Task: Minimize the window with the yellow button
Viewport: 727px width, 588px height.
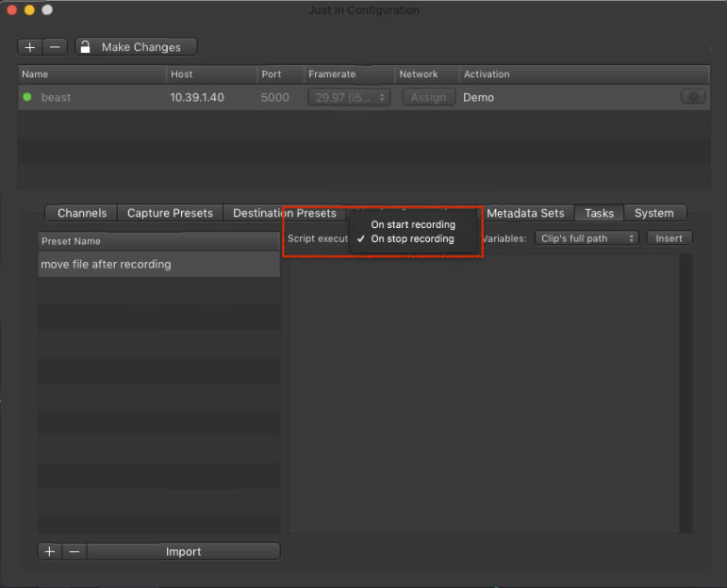Action: (29, 9)
